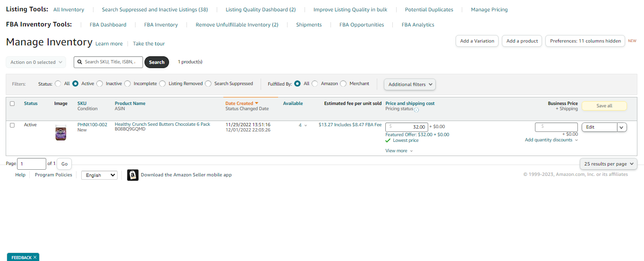Open the Program Policies link

[53, 175]
